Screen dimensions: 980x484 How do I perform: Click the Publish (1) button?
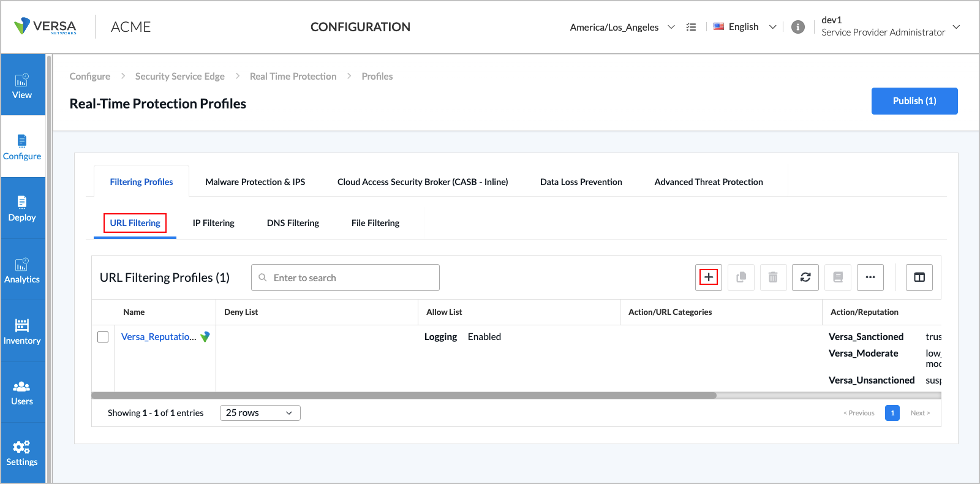coord(914,101)
